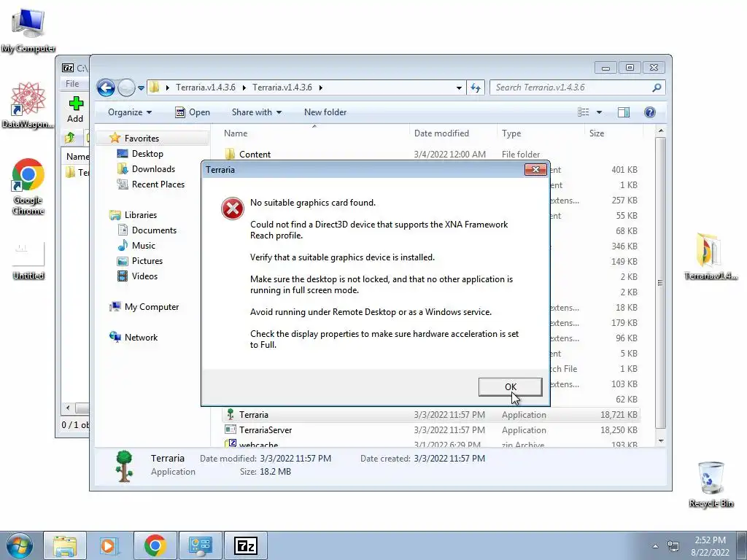Open the Share with menu
This screenshot has width=747, height=560.
[x=256, y=112]
